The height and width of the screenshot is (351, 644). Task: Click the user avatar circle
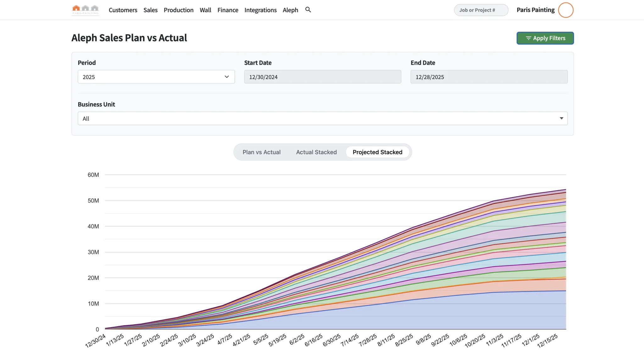pos(565,10)
